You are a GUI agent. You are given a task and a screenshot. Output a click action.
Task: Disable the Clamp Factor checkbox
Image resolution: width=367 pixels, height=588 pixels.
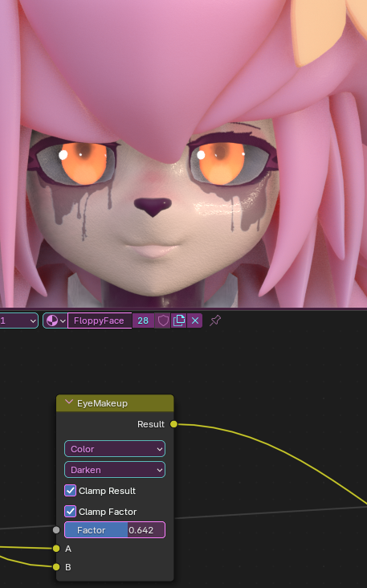click(x=70, y=512)
